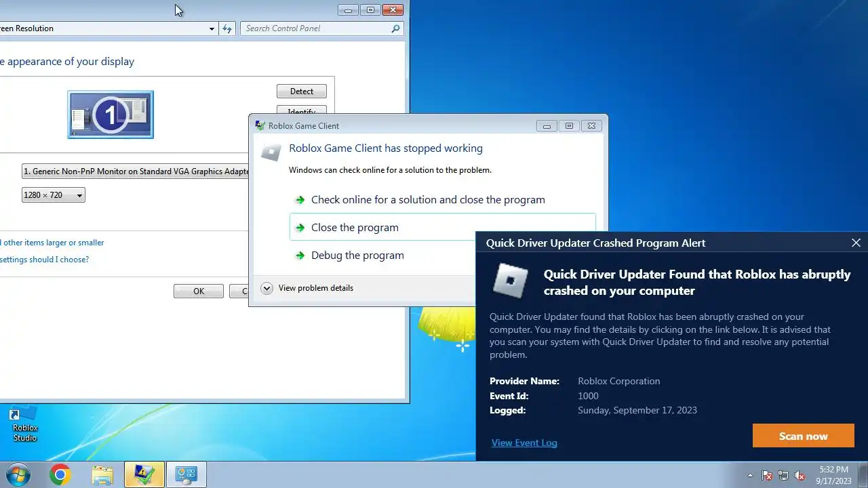
Task: Maximize the Screen Resolution window
Action: pyautogui.click(x=370, y=9)
